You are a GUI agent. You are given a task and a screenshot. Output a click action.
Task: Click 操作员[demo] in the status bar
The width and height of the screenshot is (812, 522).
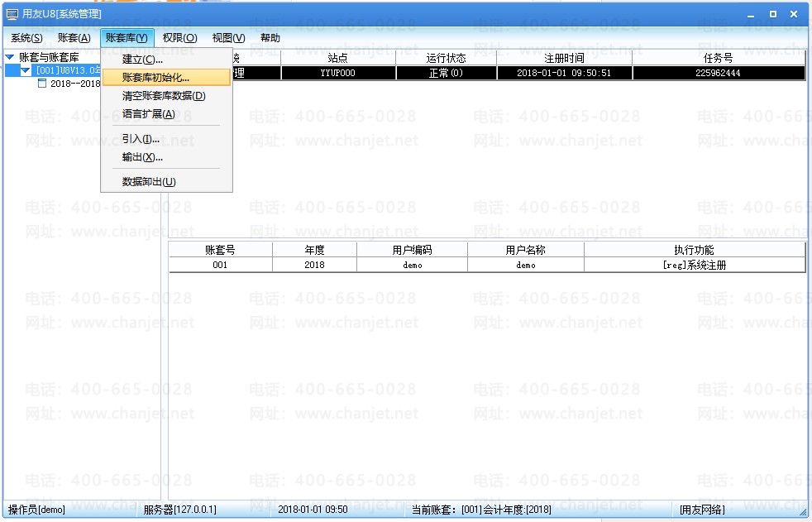point(36,510)
